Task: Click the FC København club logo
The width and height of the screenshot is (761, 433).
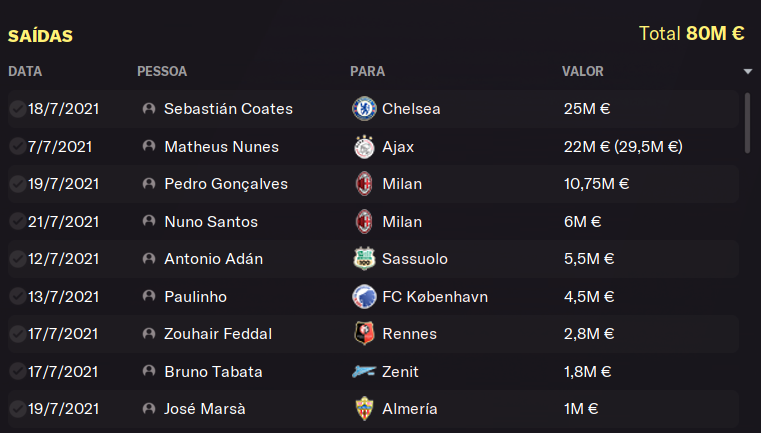Action: [x=364, y=297]
